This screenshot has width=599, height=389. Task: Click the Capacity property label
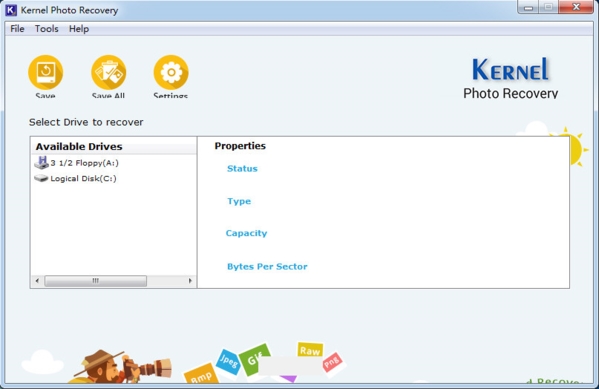pos(246,233)
